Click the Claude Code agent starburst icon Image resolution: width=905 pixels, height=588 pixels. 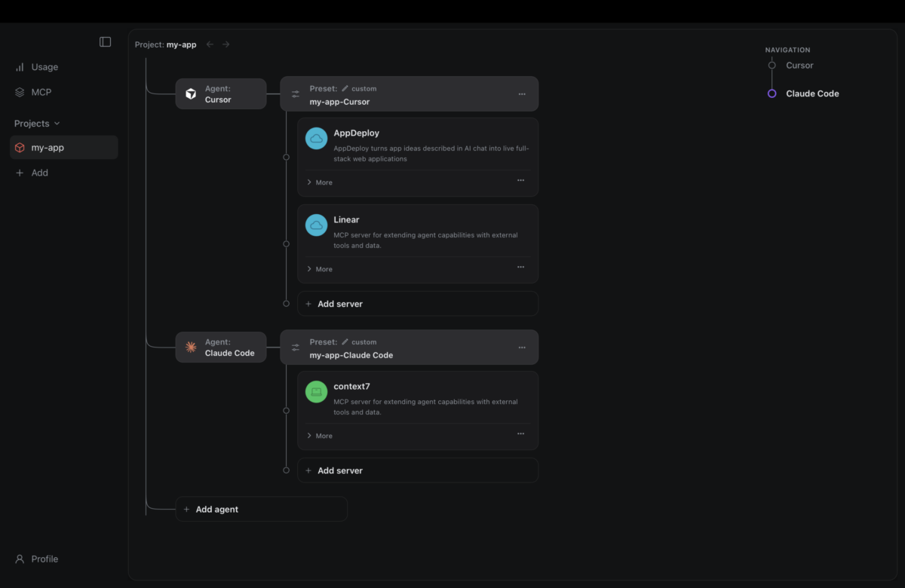(x=191, y=348)
